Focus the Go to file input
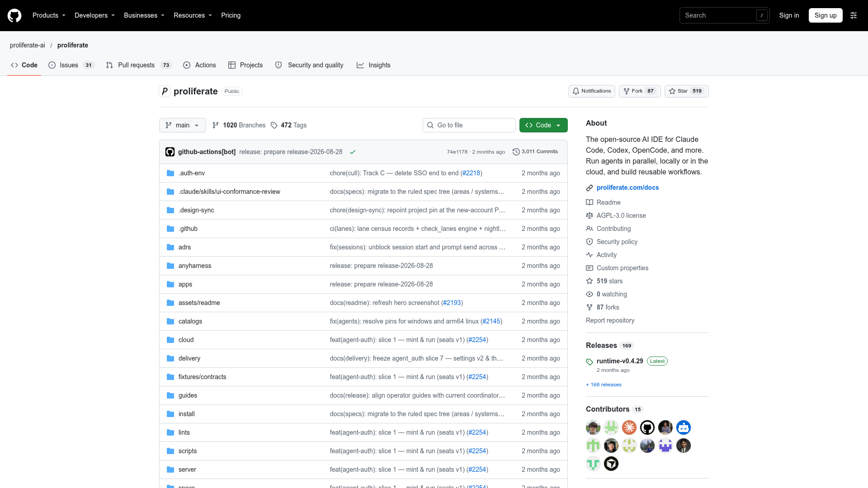868x488 pixels. point(469,125)
